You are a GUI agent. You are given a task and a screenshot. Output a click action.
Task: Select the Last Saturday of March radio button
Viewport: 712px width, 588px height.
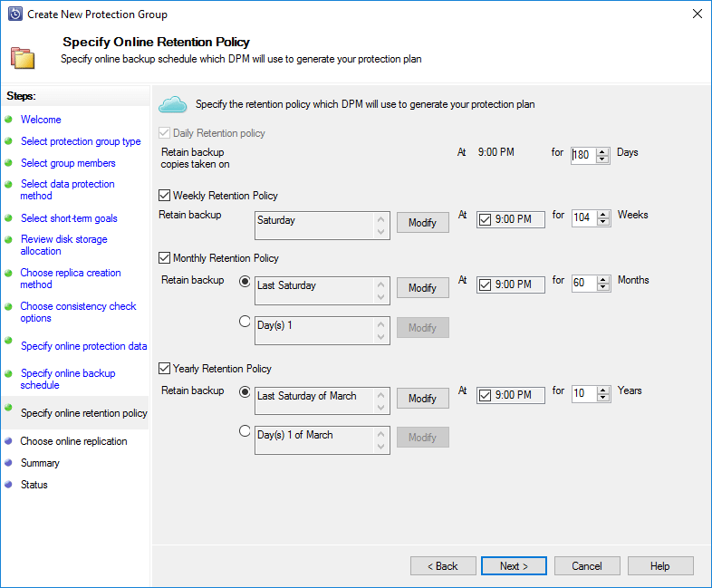(245, 391)
